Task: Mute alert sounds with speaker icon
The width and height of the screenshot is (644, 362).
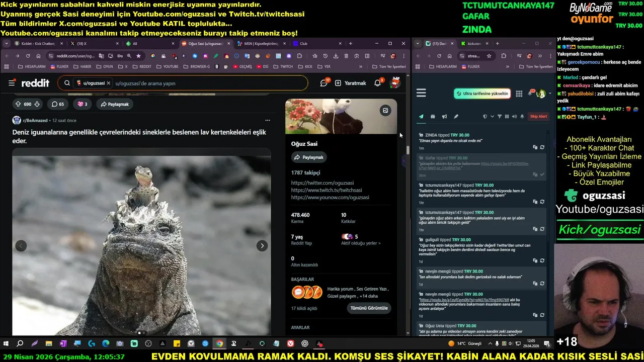Action: tap(514, 117)
